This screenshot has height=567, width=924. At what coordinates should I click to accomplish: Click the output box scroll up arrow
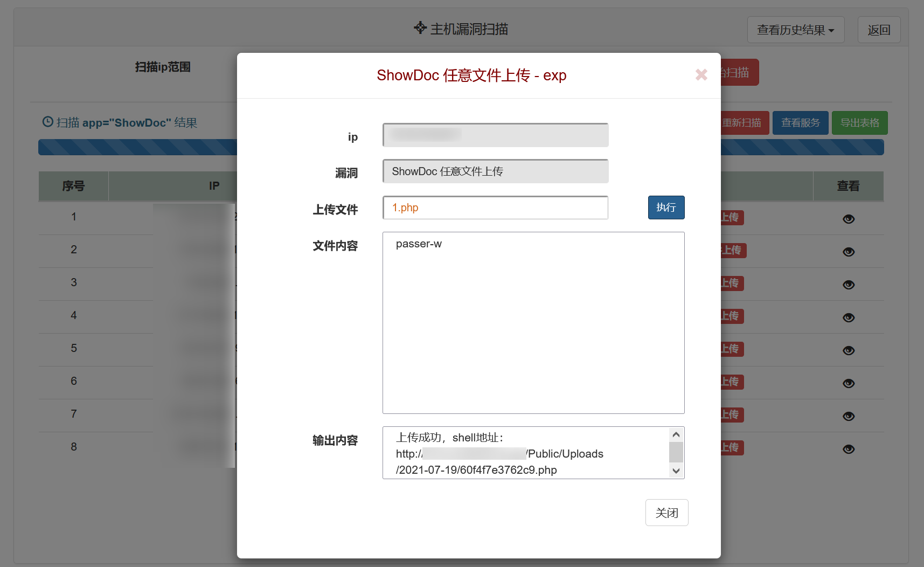click(x=676, y=434)
